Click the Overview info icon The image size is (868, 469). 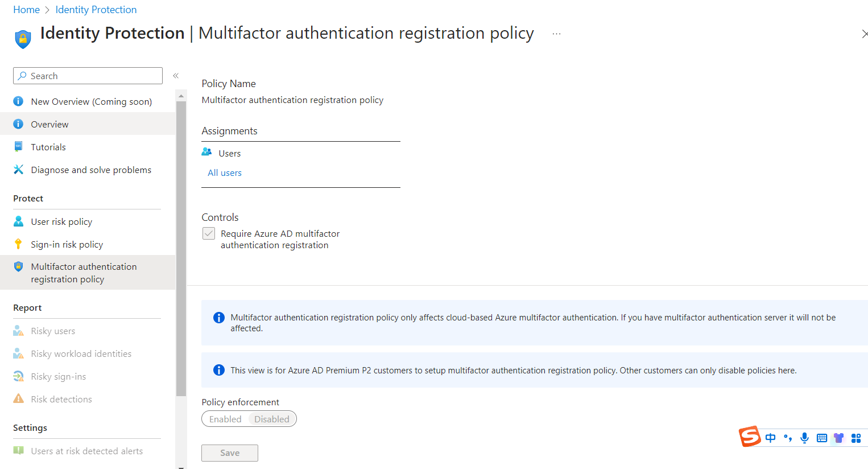coord(18,124)
